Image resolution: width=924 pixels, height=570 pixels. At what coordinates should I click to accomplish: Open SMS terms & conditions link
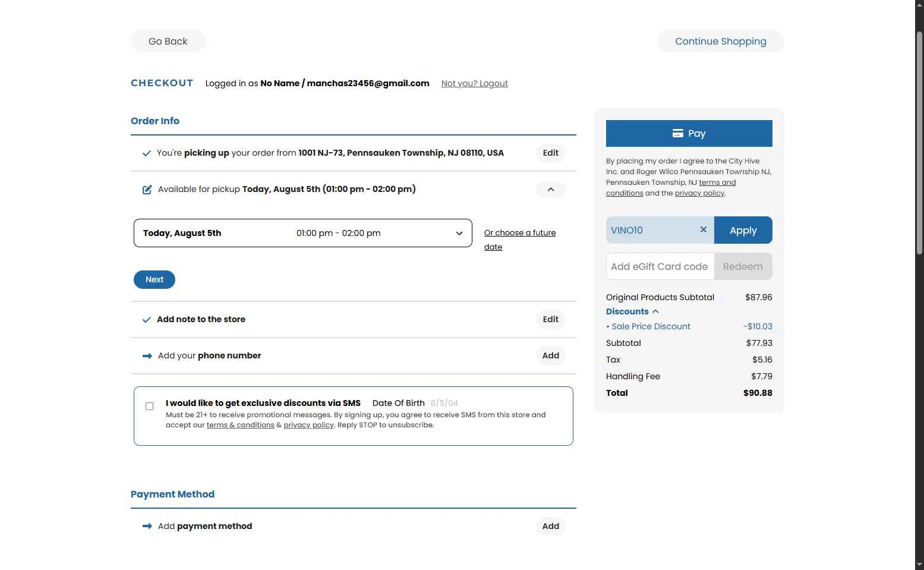pos(240,425)
